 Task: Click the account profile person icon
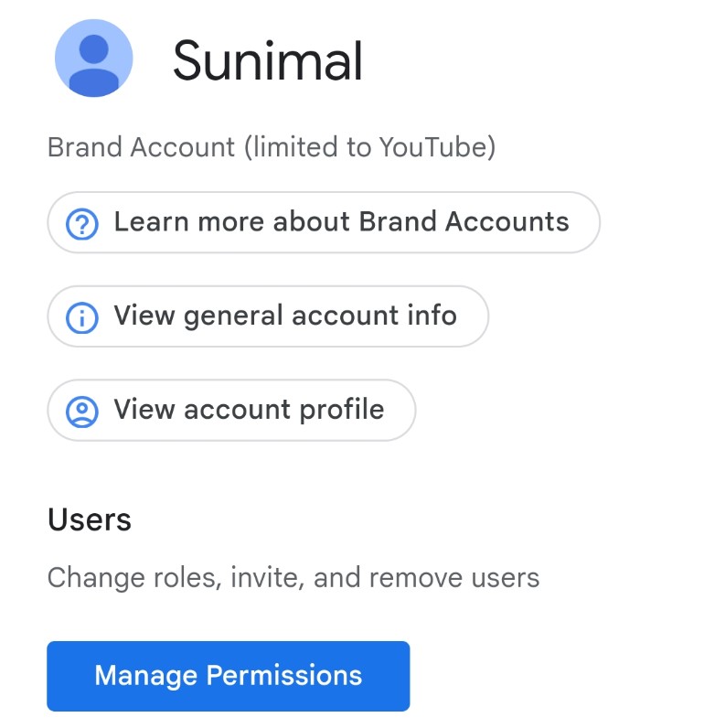point(81,412)
